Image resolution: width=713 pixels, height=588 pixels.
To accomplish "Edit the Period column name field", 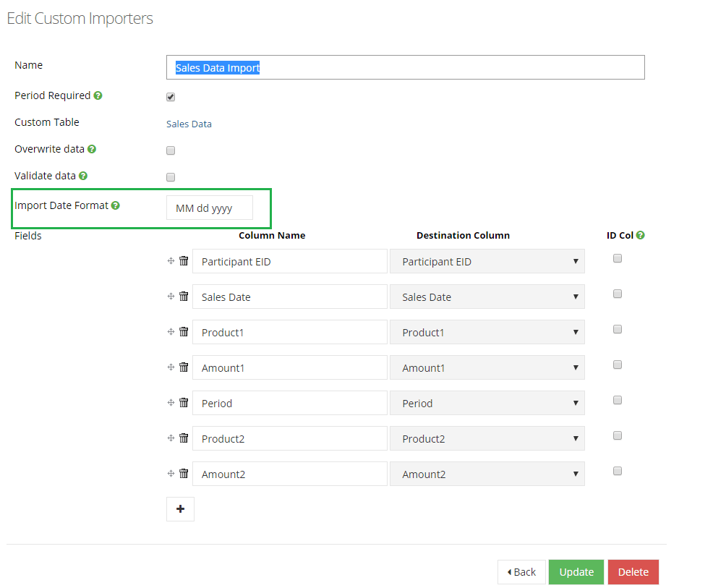I will [290, 403].
